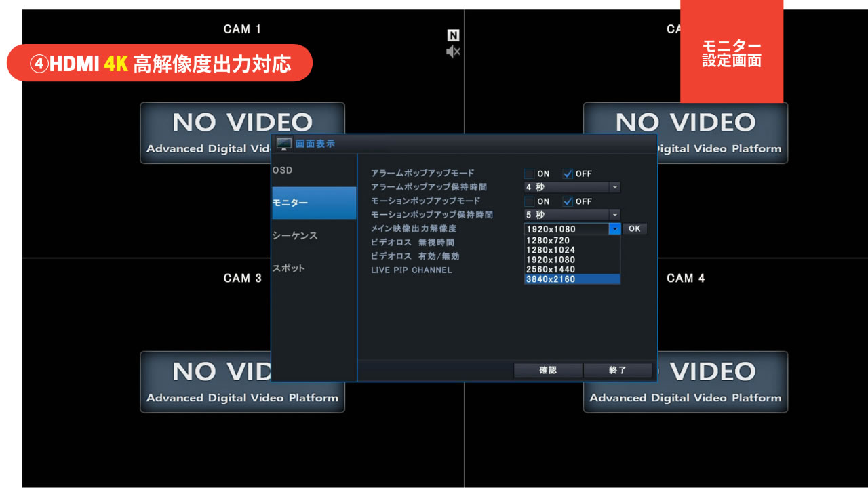Image resolution: width=868 pixels, height=488 pixels.
Task: Choose 2560x1440 in the resolution list
Action: 572,269
